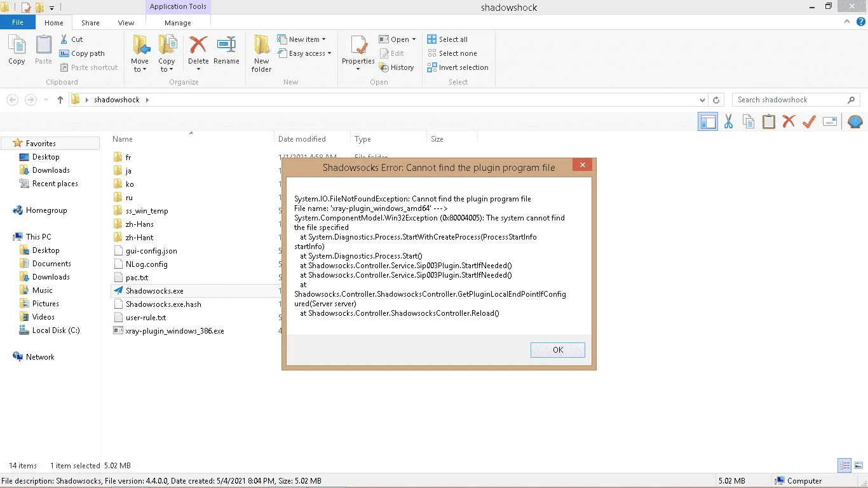This screenshot has width=868, height=488.
Task: Select the user-rule.txt file
Action: (x=139, y=318)
